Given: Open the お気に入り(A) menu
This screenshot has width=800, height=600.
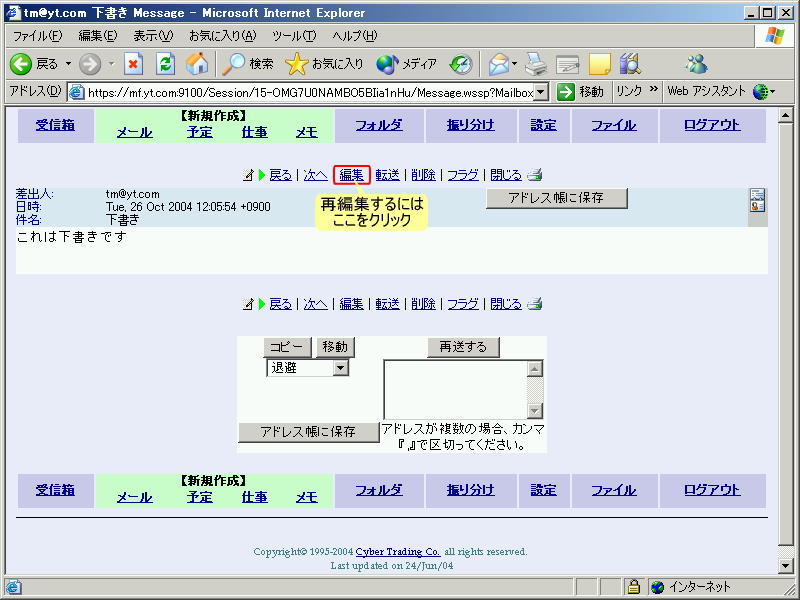Looking at the screenshot, I should pyautogui.click(x=222, y=36).
